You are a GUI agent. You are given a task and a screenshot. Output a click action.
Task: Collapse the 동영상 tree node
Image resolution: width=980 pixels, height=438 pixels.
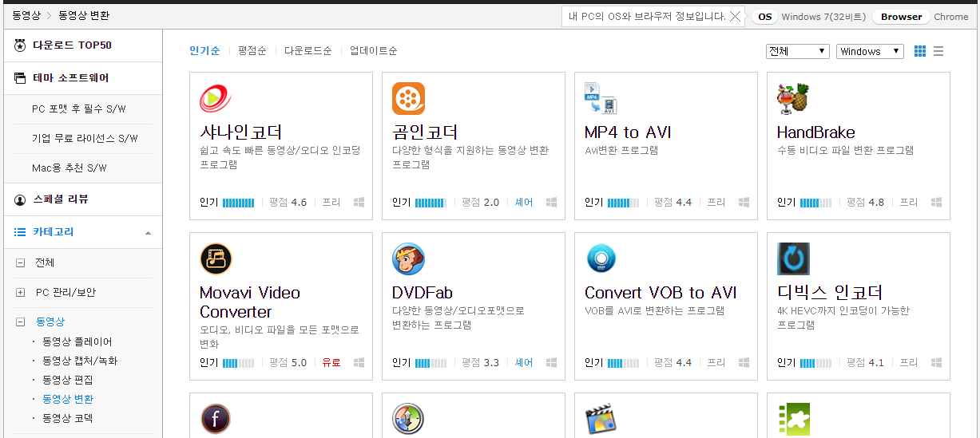click(x=20, y=322)
